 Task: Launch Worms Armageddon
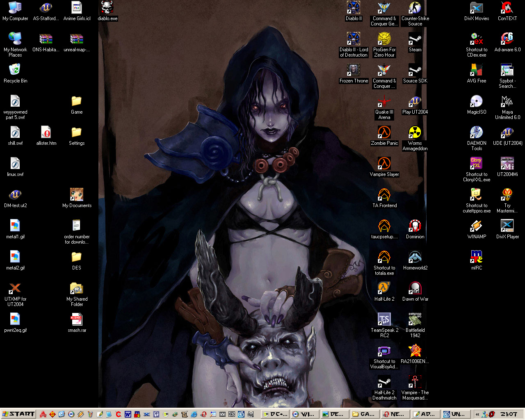[415, 138]
